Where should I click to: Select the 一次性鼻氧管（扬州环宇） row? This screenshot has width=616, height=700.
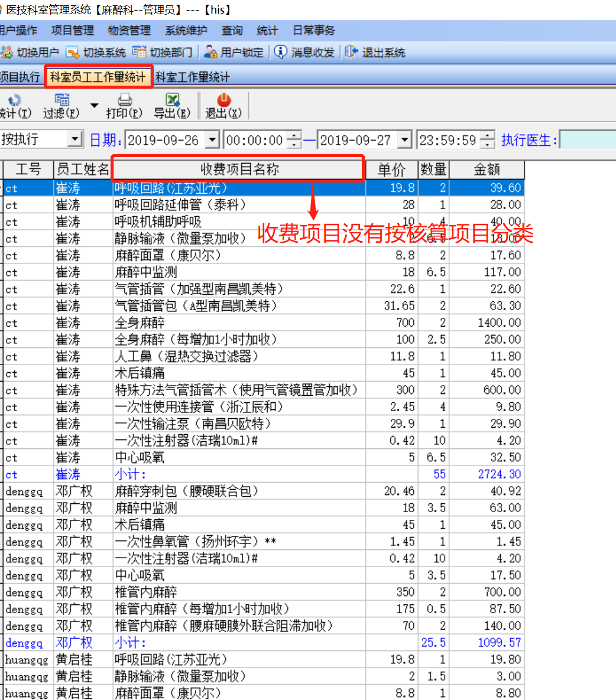[x=264, y=542]
